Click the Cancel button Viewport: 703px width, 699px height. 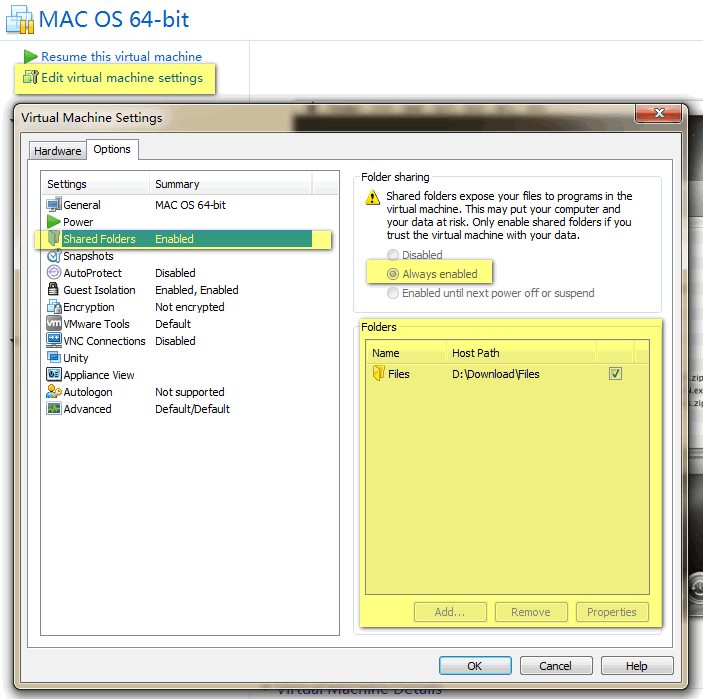point(556,666)
